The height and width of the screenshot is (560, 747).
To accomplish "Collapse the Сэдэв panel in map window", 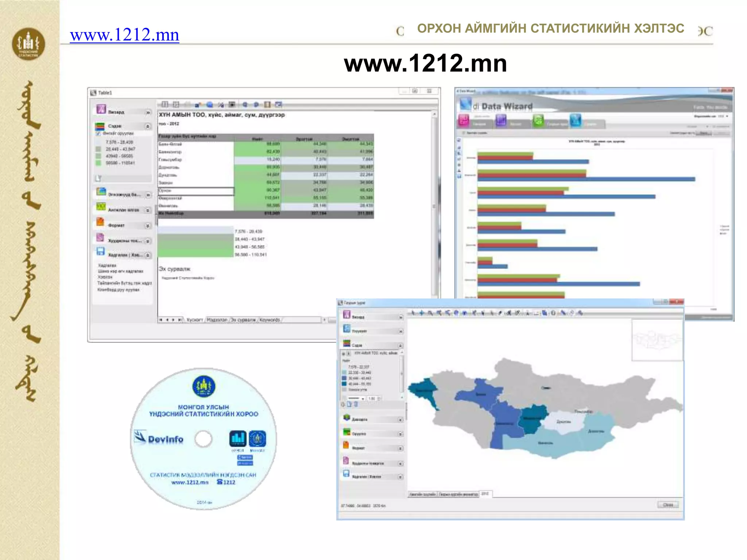I will (x=400, y=345).
